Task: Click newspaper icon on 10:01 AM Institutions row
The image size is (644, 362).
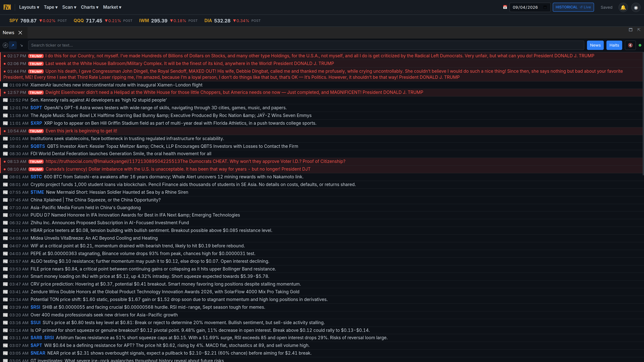Action: (x=5, y=139)
